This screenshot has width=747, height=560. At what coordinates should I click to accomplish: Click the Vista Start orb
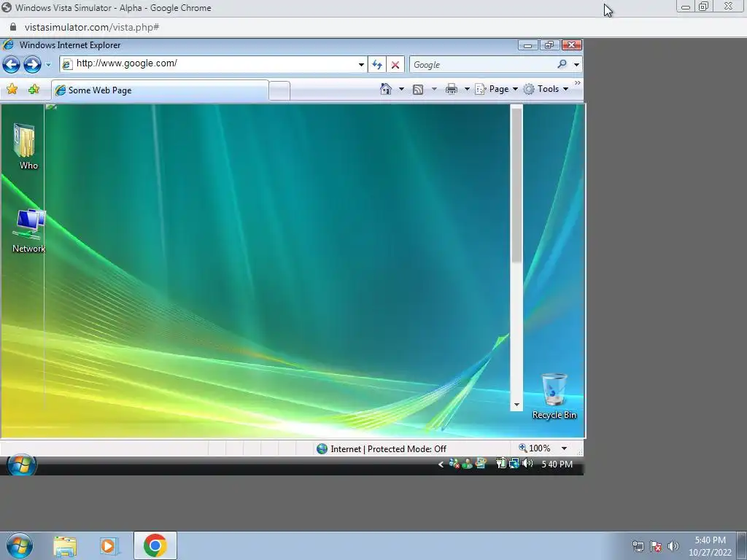(x=20, y=464)
